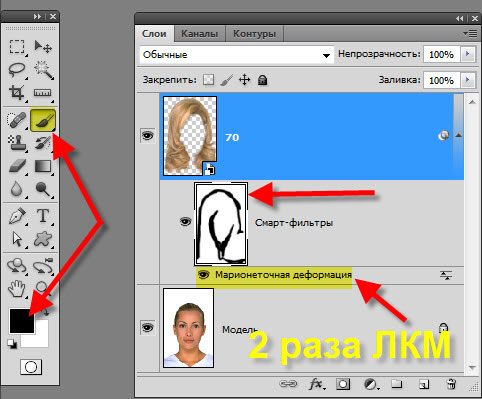Open the Контуры tab
This screenshot has height=399, width=482.
coord(254,34)
